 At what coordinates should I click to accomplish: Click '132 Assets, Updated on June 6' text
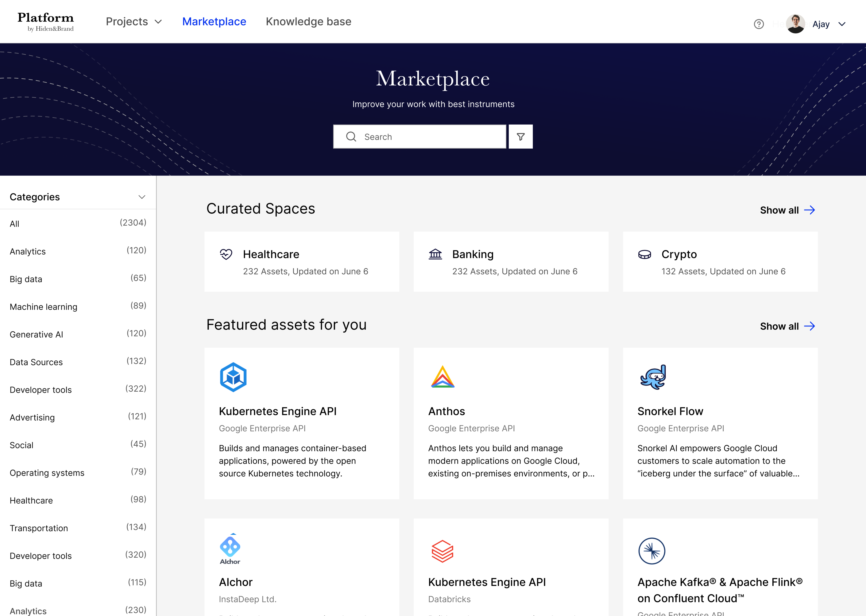tap(723, 271)
